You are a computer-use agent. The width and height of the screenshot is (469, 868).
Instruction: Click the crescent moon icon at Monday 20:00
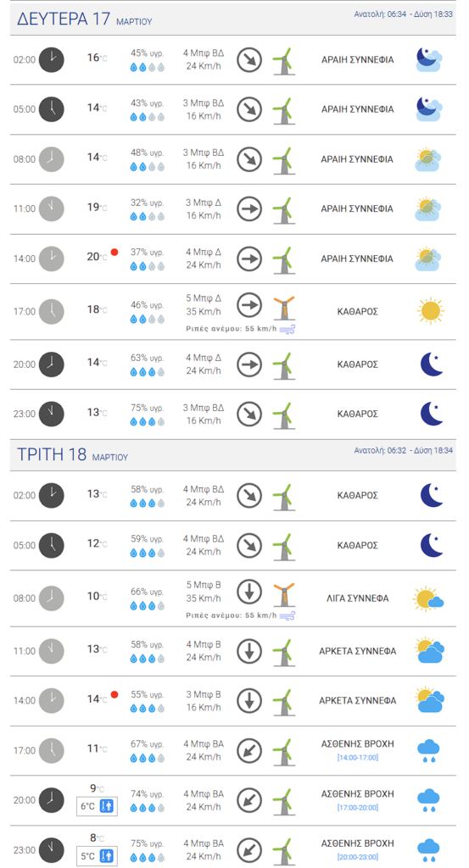pyautogui.click(x=432, y=364)
